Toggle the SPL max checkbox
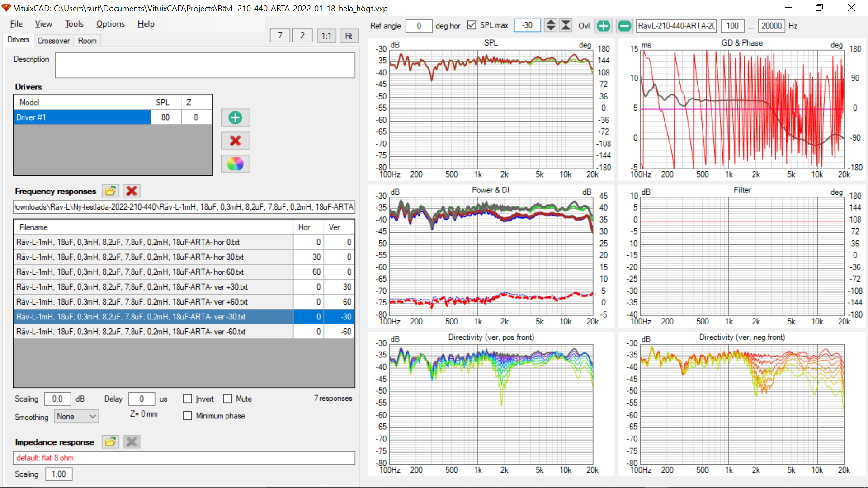Screen dimensions: 868x488 pyautogui.click(x=472, y=25)
